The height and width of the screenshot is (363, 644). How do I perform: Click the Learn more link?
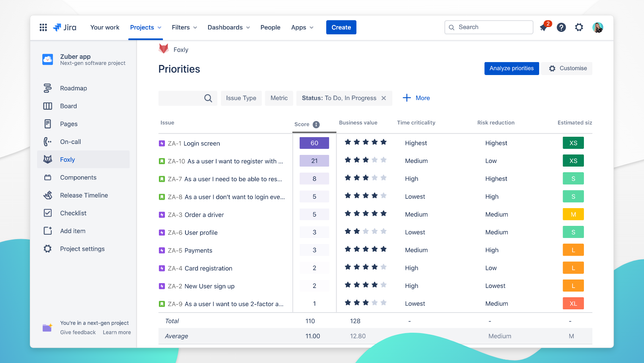point(117,332)
